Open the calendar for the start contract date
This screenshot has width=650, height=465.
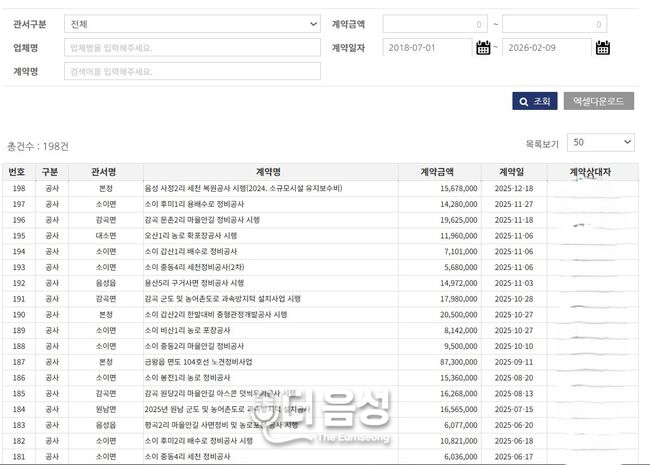(484, 47)
